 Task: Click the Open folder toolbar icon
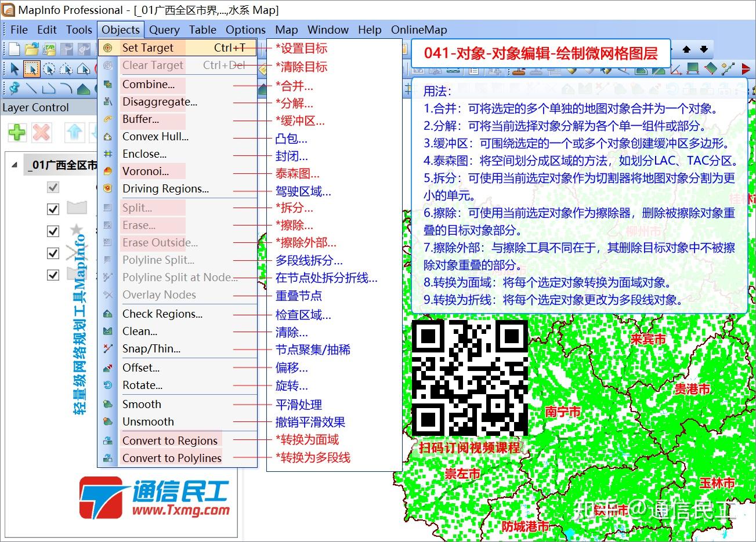(x=31, y=49)
